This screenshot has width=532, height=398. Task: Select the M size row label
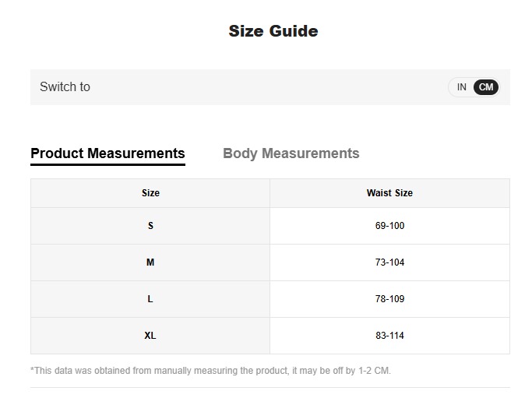tap(150, 262)
